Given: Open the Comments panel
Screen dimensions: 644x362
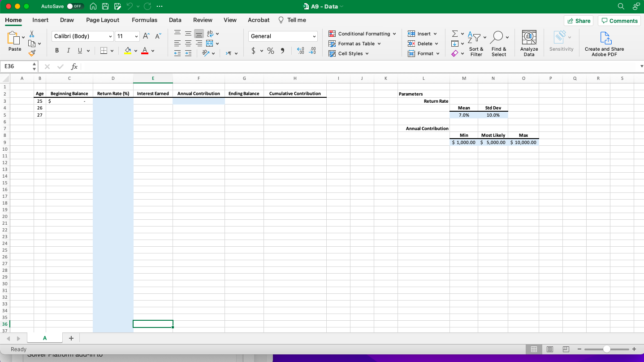Looking at the screenshot, I should [x=619, y=21].
